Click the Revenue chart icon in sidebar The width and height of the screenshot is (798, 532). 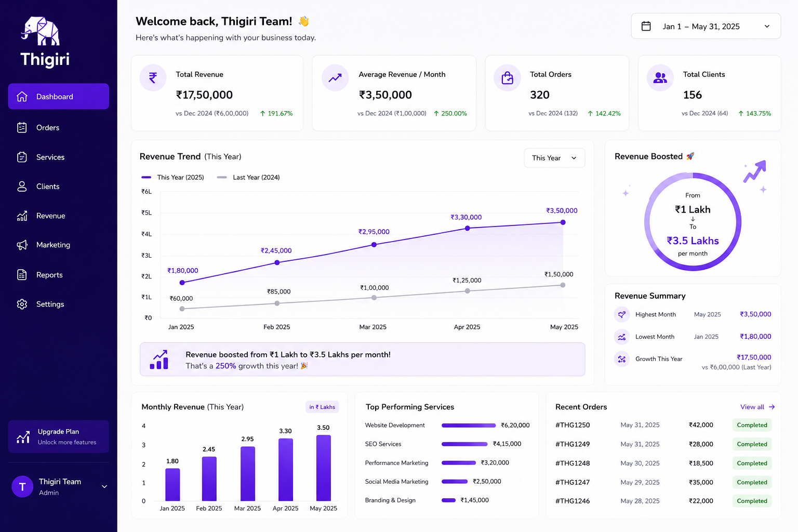22,216
